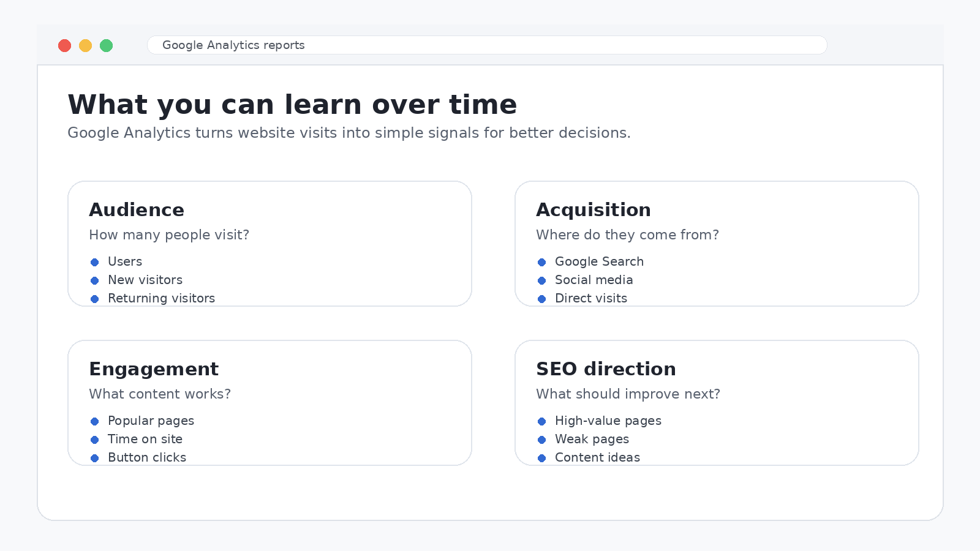Click the Google Analytics reports address bar
This screenshot has width=980, height=551.
click(487, 45)
